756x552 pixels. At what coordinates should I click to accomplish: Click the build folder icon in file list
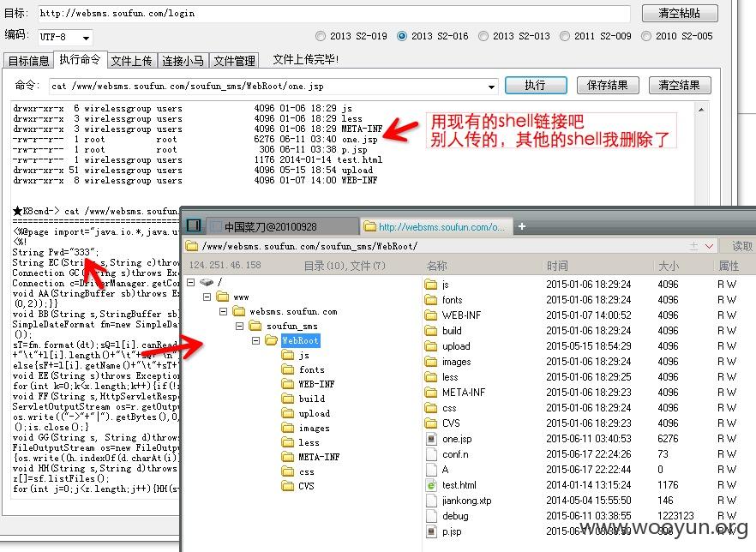tap(430, 331)
